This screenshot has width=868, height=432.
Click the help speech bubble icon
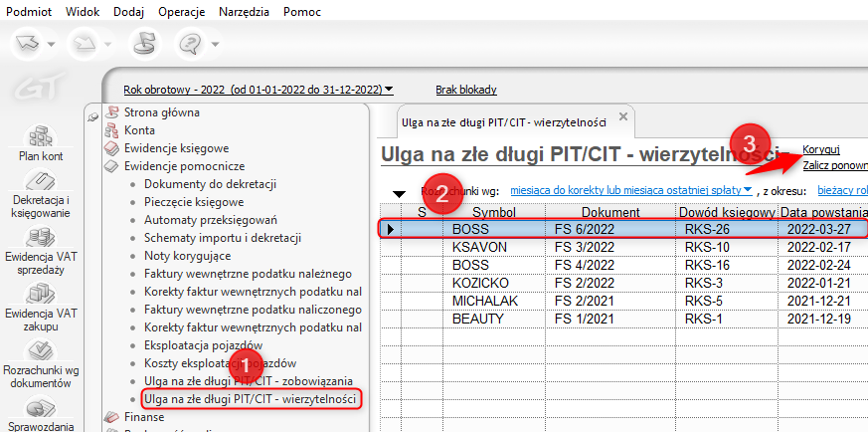click(x=192, y=44)
